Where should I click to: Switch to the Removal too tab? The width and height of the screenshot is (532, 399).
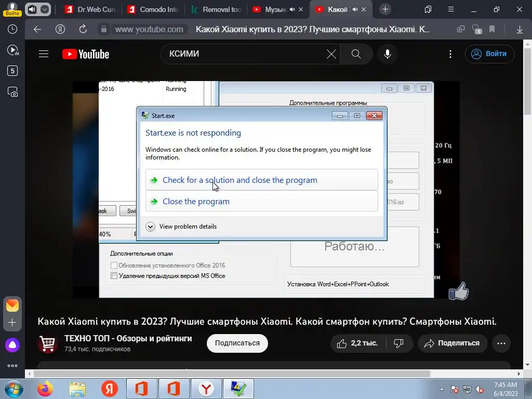tap(216, 9)
